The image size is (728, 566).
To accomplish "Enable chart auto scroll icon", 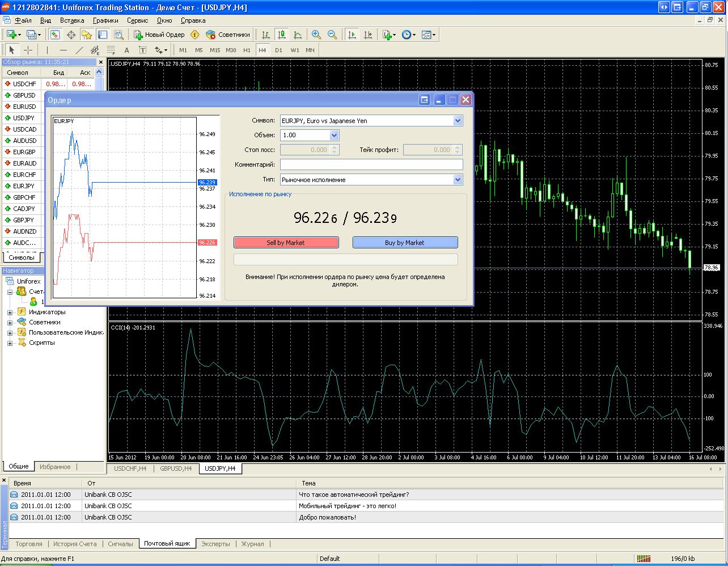I will click(352, 35).
